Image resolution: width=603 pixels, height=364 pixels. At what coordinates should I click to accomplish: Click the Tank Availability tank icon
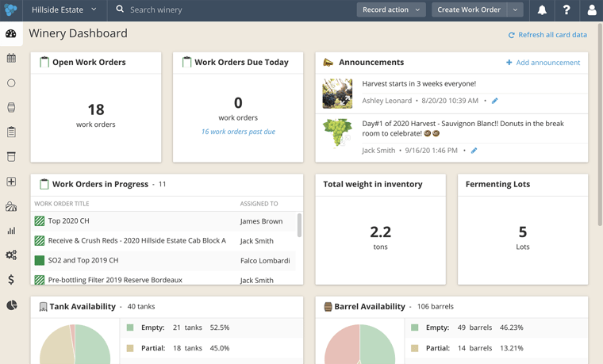point(44,307)
